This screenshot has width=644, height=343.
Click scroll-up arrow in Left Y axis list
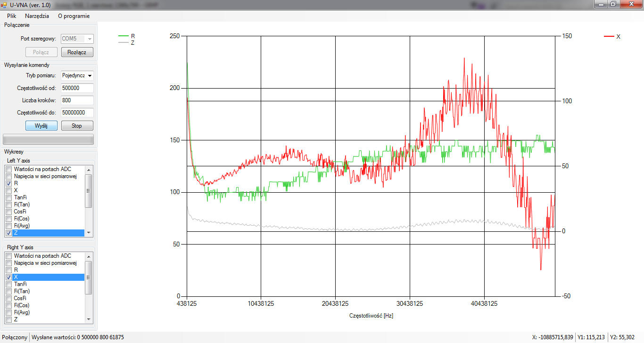click(88, 169)
